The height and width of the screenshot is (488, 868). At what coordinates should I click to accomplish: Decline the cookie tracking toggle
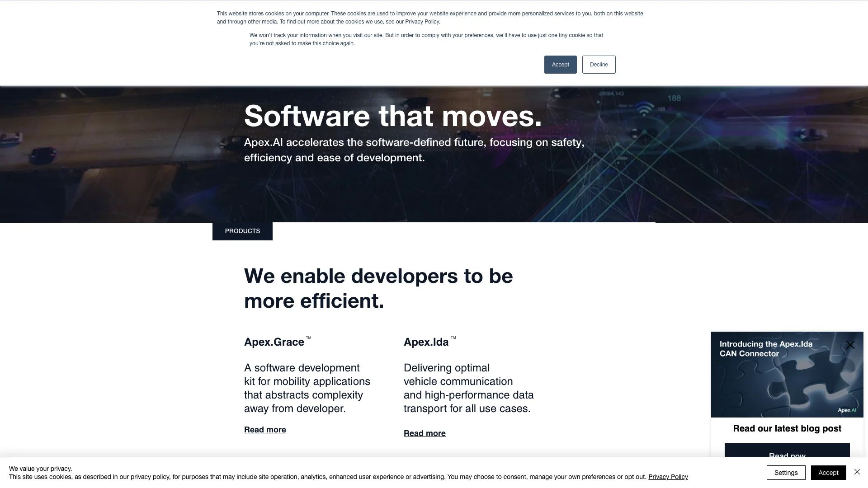pos(599,64)
